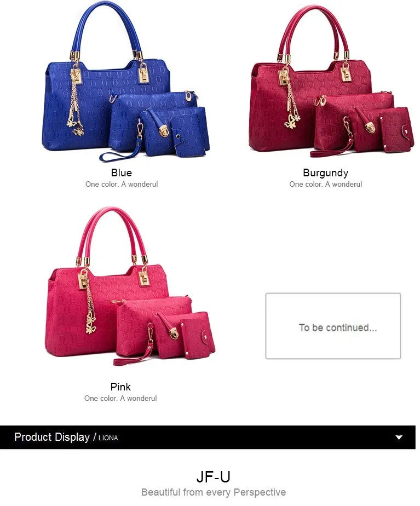420x506 pixels.
Task: Expand the Product Display dropdown arrow
Action: coord(399,437)
